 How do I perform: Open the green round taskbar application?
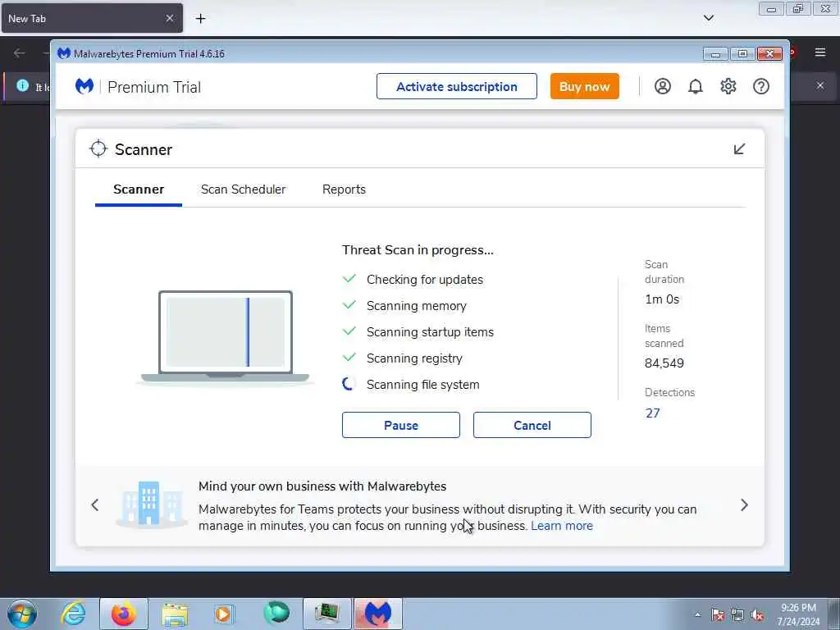tap(276, 614)
